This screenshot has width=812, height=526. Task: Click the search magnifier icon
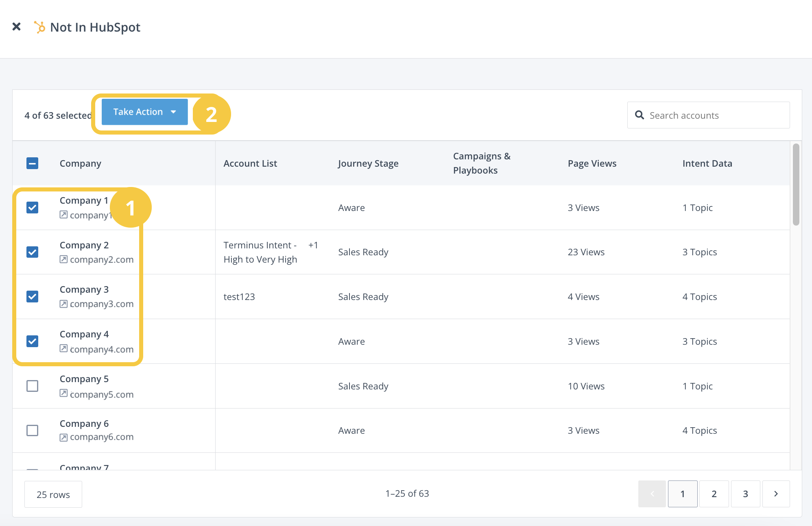coord(640,115)
